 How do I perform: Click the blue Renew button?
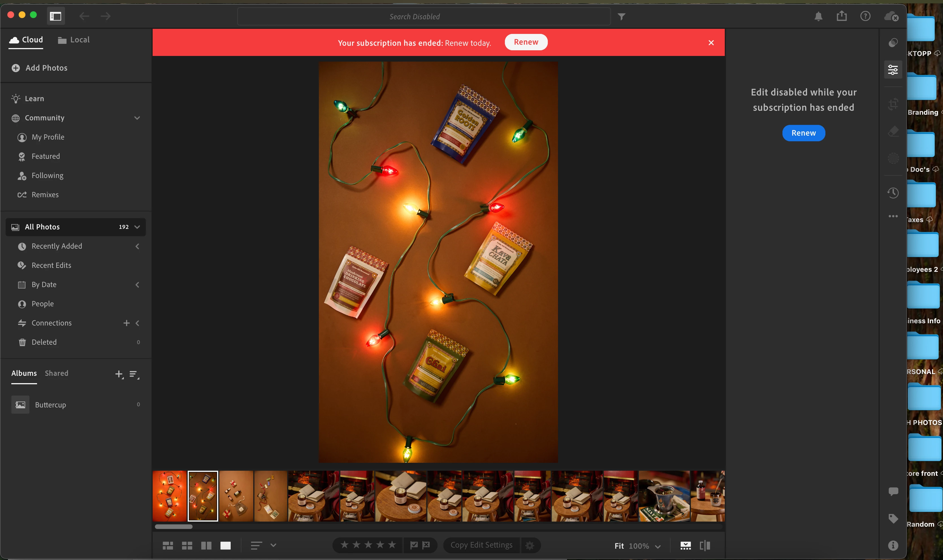[803, 133]
